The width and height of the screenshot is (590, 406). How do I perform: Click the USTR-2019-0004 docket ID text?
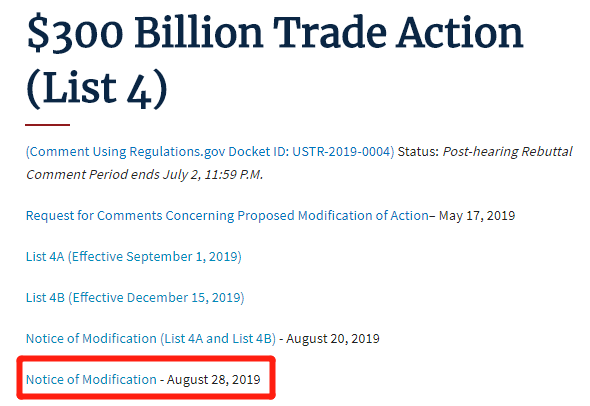point(342,152)
